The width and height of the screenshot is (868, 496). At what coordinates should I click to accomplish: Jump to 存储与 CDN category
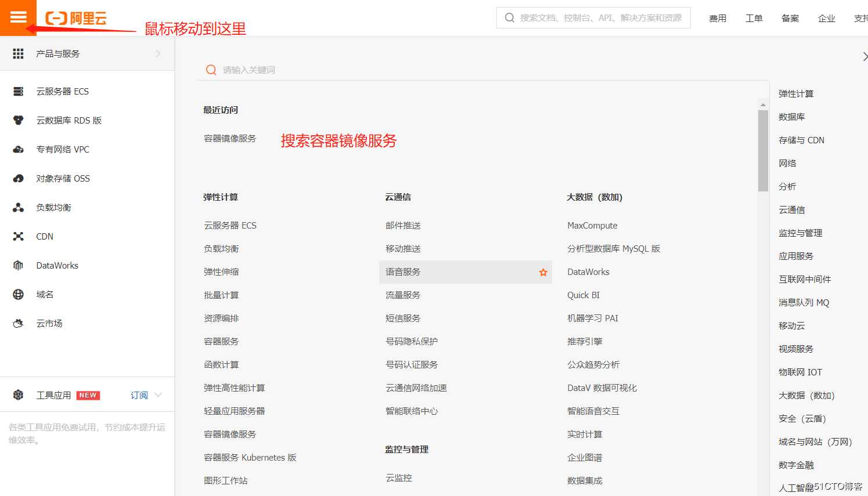tap(801, 140)
